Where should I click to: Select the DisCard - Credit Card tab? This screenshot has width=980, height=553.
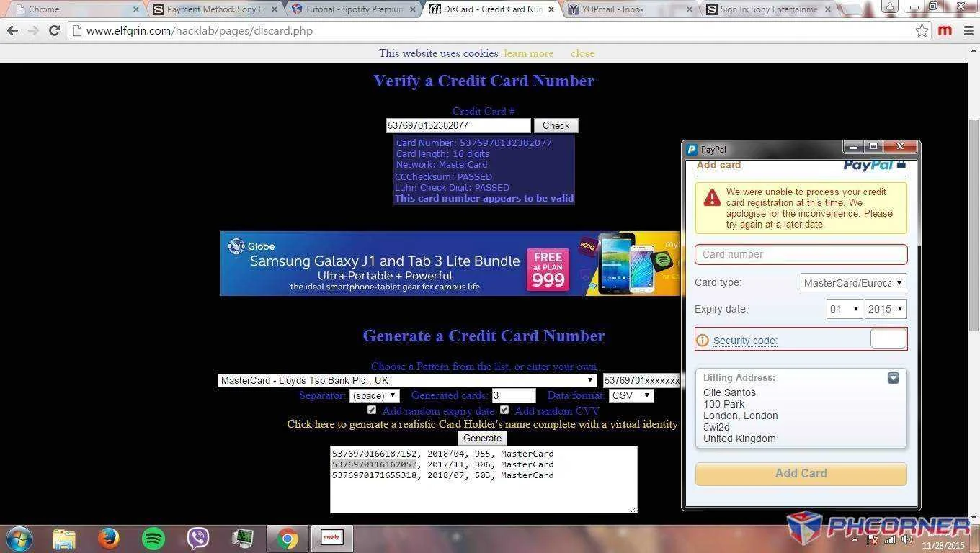pyautogui.click(x=492, y=9)
